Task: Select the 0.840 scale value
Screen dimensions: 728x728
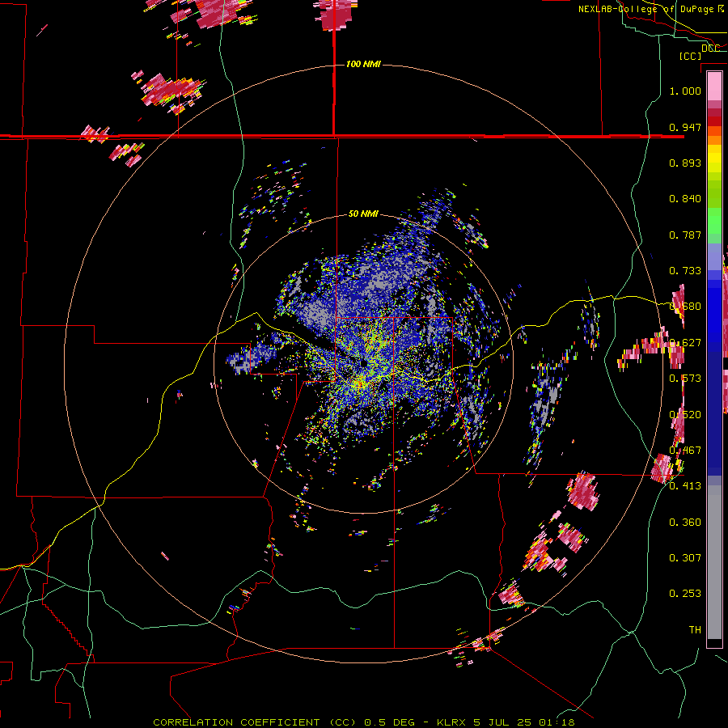Action: (x=685, y=199)
